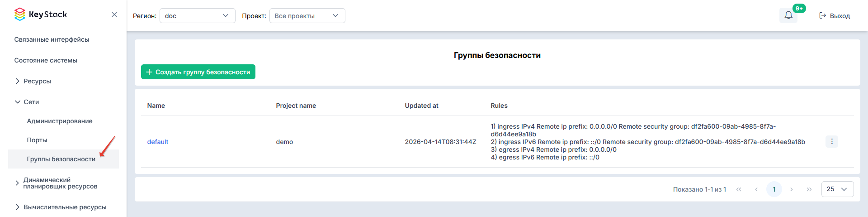Click the logout icon next to Выход
Image resolution: width=868 pixels, height=217 pixels.
point(823,15)
